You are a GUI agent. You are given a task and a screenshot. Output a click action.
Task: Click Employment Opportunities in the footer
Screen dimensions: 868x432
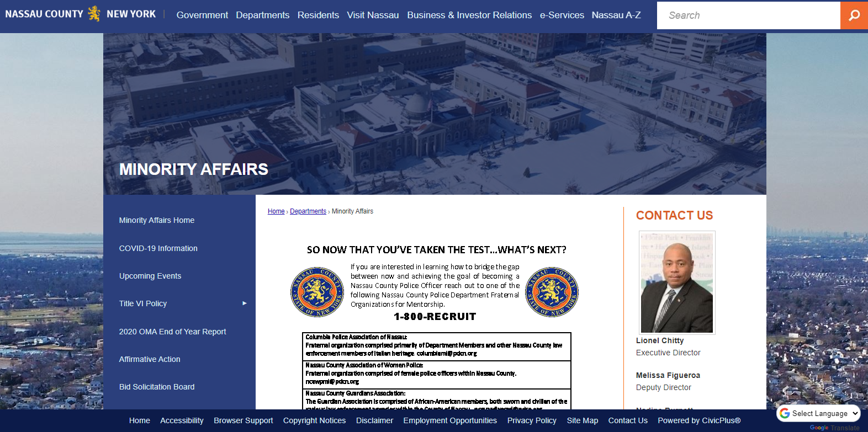(x=450, y=420)
